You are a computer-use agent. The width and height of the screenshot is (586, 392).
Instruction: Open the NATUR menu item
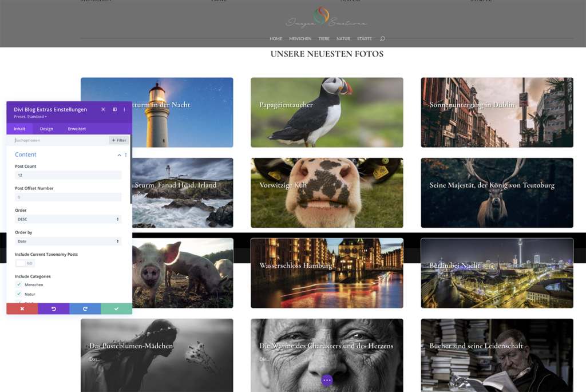point(343,38)
